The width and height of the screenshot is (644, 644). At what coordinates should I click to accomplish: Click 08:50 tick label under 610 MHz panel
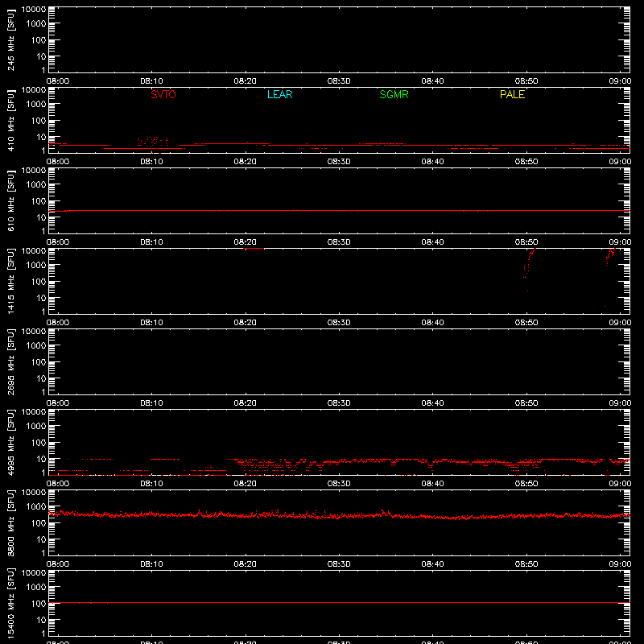pyautogui.click(x=526, y=242)
